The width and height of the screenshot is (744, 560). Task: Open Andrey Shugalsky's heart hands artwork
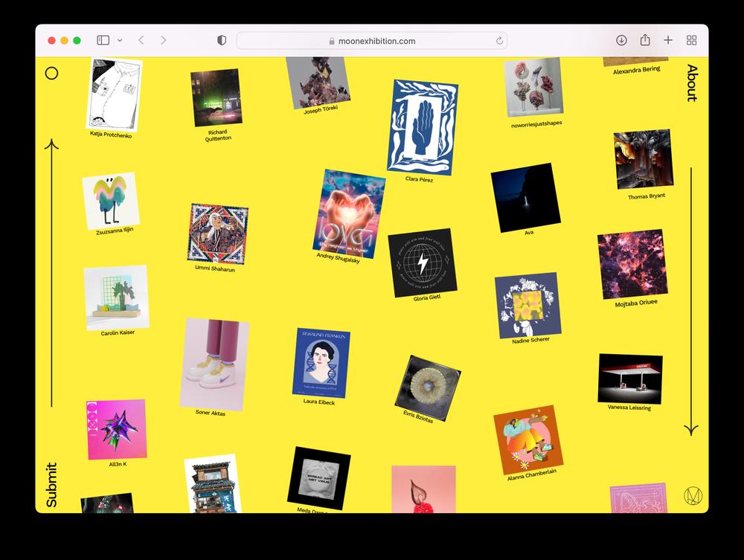pos(349,214)
